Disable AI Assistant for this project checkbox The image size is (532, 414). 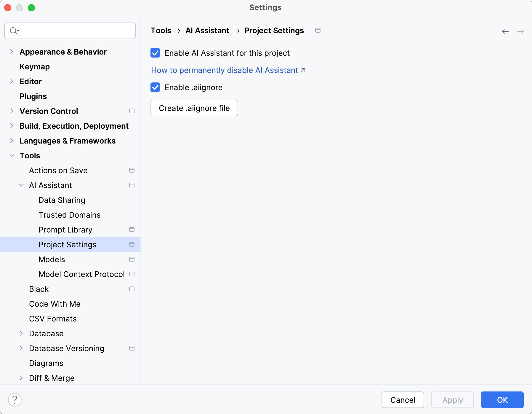click(155, 53)
